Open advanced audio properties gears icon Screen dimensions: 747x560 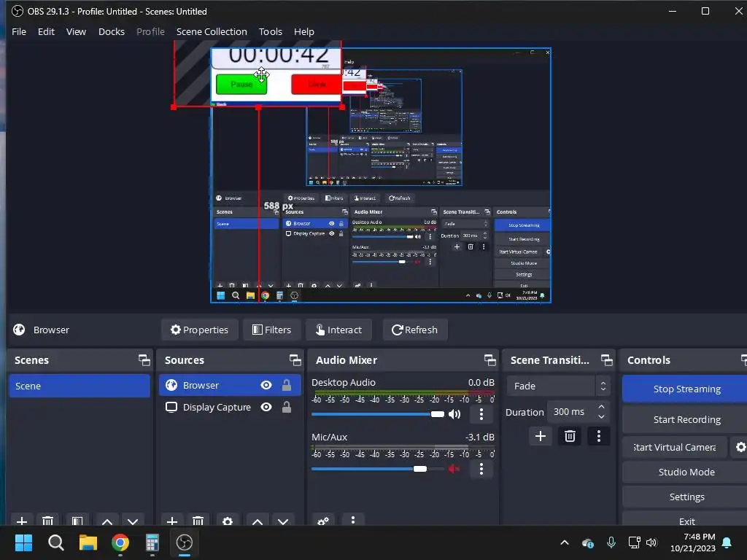[323, 521]
